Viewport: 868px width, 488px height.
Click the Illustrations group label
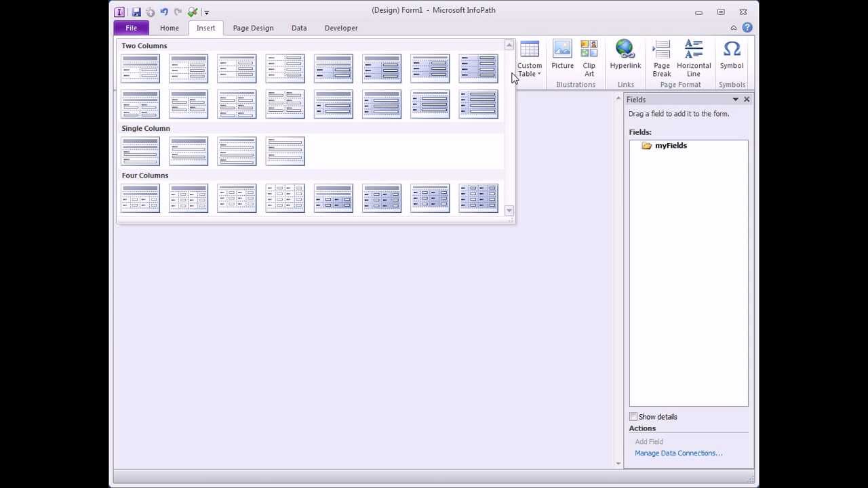coord(576,85)
